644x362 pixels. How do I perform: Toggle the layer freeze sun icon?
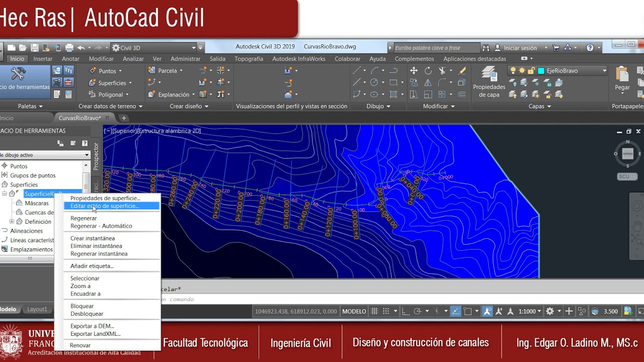coord(522,71)
